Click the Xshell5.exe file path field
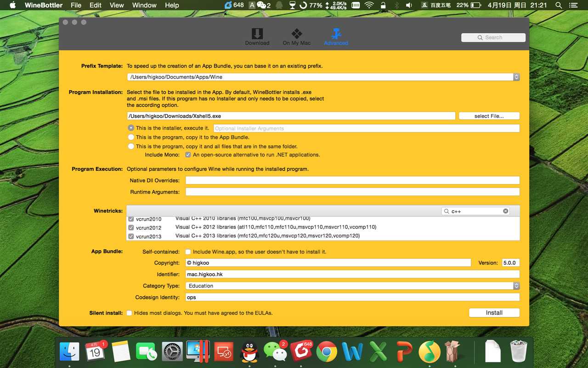 (x=291, y=116)
